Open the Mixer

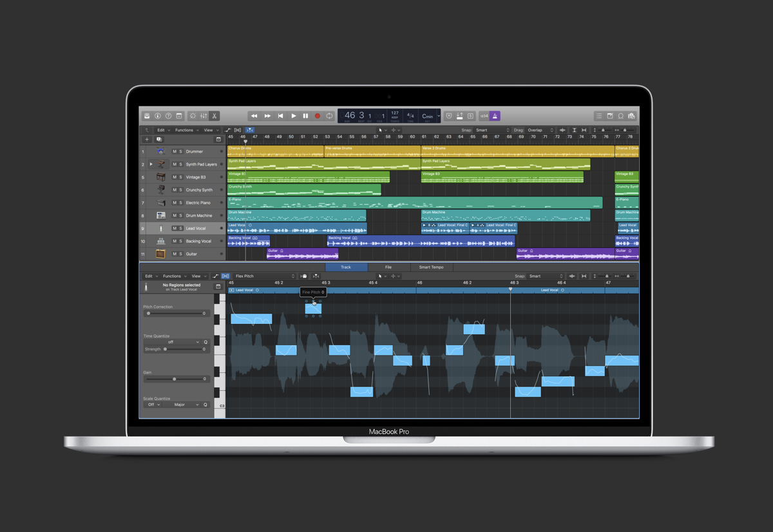(204, 116)
